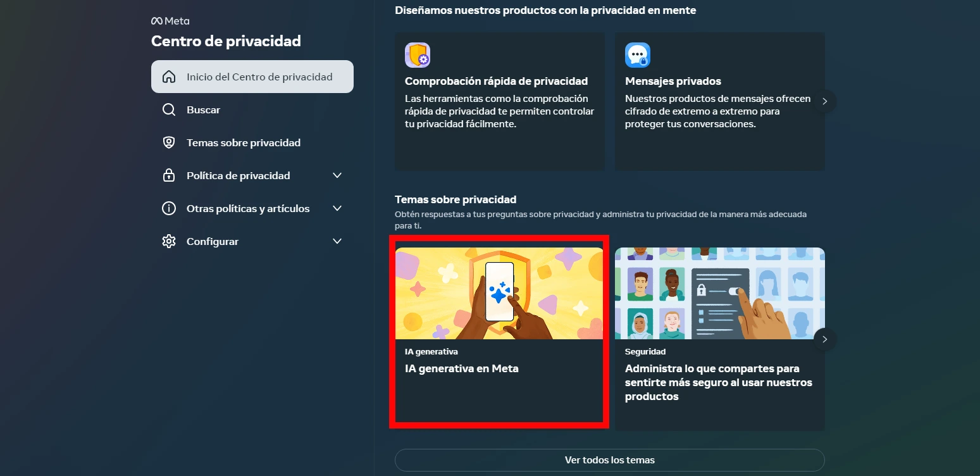
Task: Click the Centro de privacidad heading
Action: coord(226,41)
